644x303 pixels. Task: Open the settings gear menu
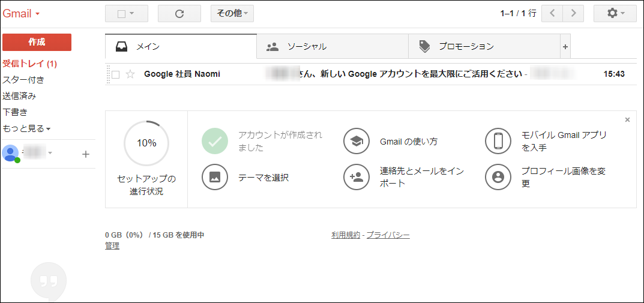pos(615,14)
